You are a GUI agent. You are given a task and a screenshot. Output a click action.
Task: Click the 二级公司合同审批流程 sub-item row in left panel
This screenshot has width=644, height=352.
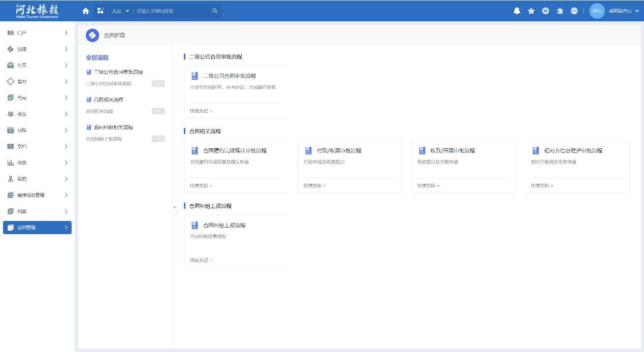point(125,84)
